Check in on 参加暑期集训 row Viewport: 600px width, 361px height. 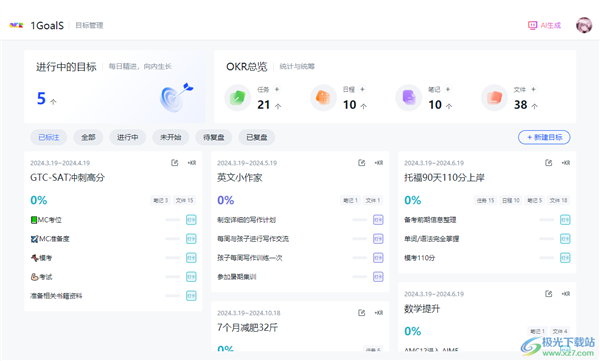pos(378,277)
